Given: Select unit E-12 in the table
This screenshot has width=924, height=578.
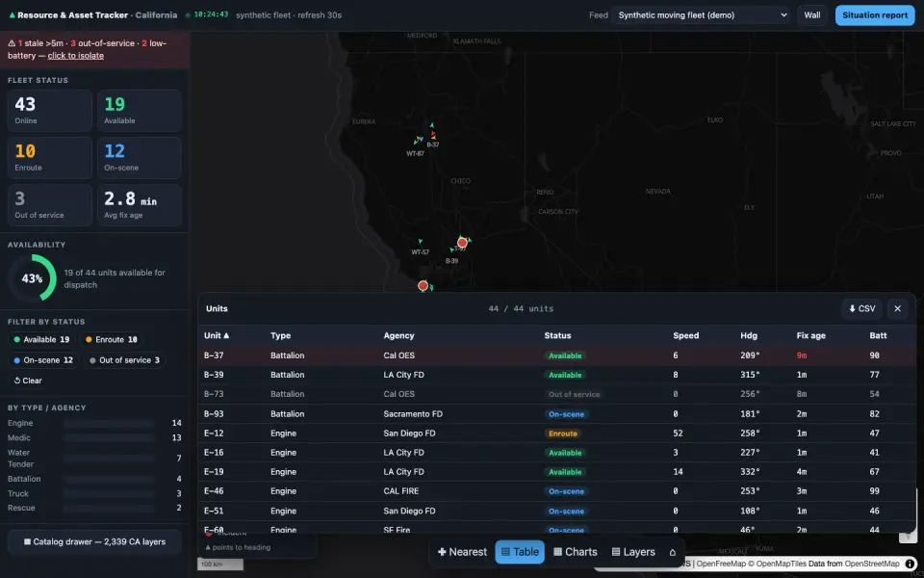Looking at the screenshot, I should point(557,433).
